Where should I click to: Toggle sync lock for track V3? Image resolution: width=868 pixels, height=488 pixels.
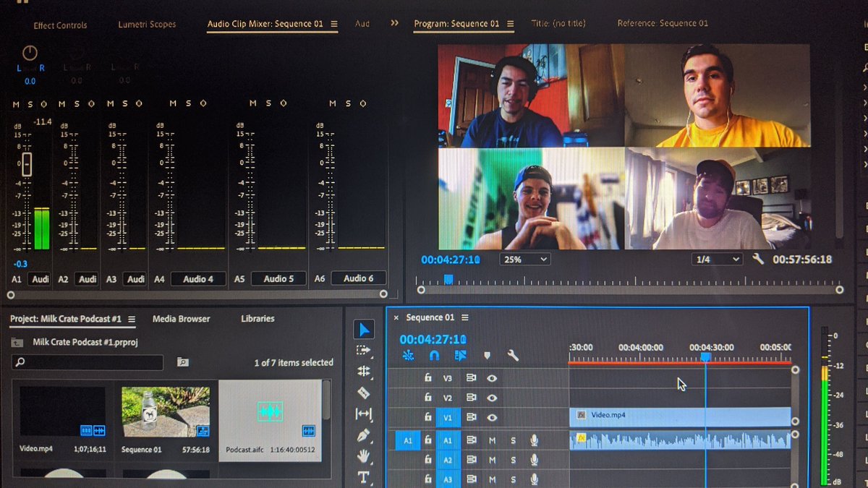(x=471, y=378)
